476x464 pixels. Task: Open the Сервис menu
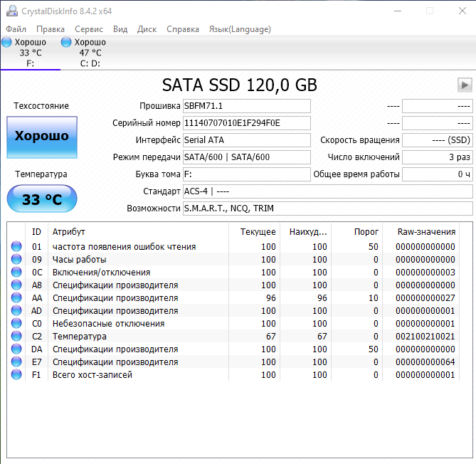pos(89,29)
